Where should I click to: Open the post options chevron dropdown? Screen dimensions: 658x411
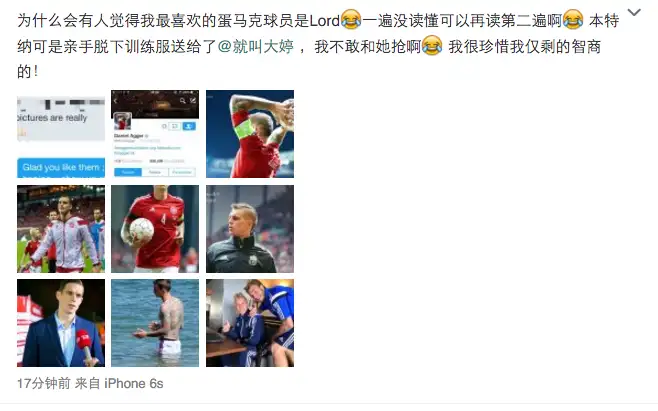(x=634, y=13)
